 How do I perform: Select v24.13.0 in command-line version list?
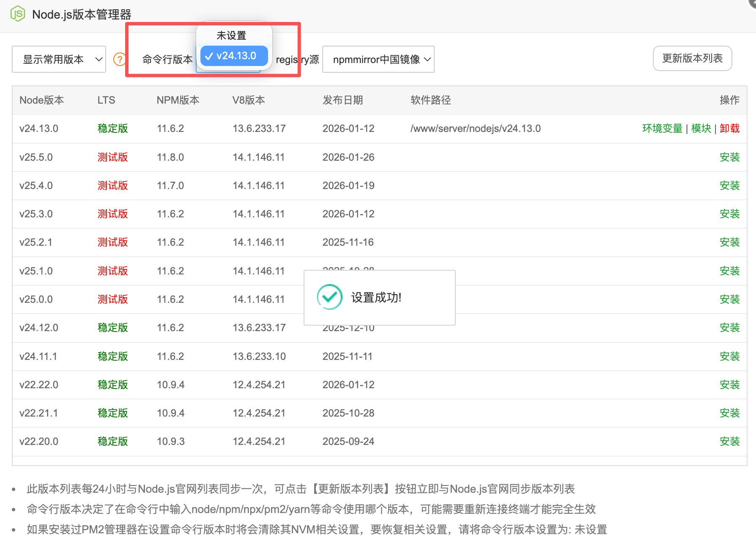point(234,56)
